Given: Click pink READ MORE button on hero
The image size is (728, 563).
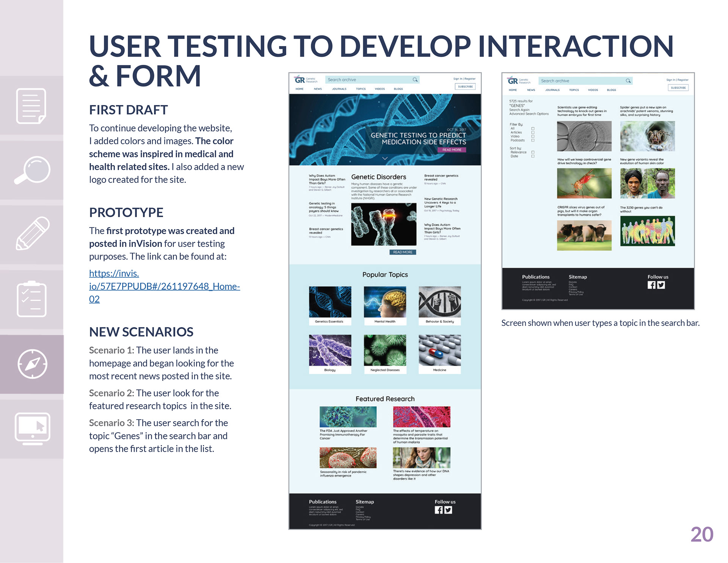Looking at the screenshot, I should (452, 150).
